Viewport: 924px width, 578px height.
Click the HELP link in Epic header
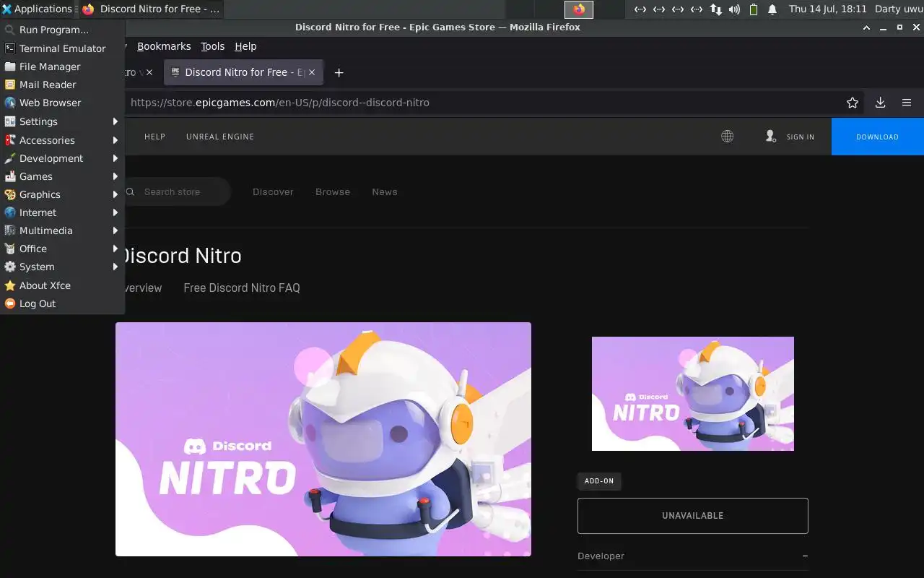(154, 137)
